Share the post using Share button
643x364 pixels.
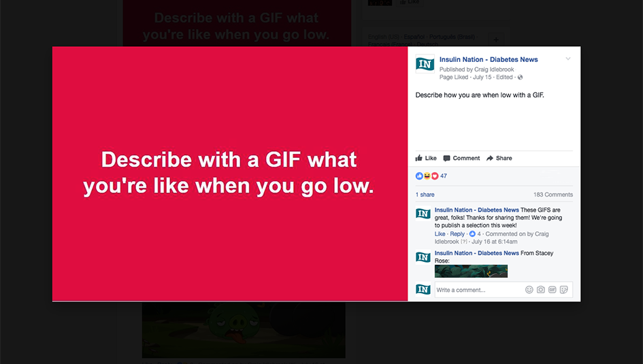(499, 159)
